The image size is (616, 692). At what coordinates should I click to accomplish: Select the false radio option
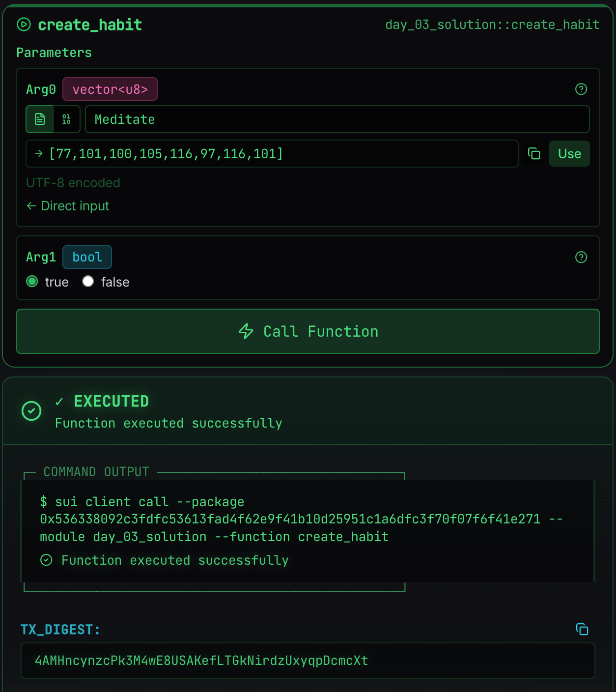click(x=88, y=282)
